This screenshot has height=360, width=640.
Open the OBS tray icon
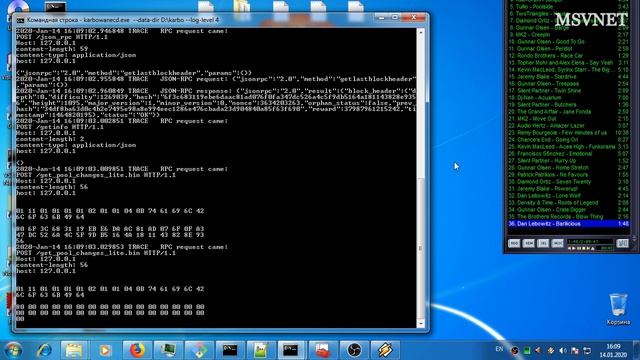515,351
